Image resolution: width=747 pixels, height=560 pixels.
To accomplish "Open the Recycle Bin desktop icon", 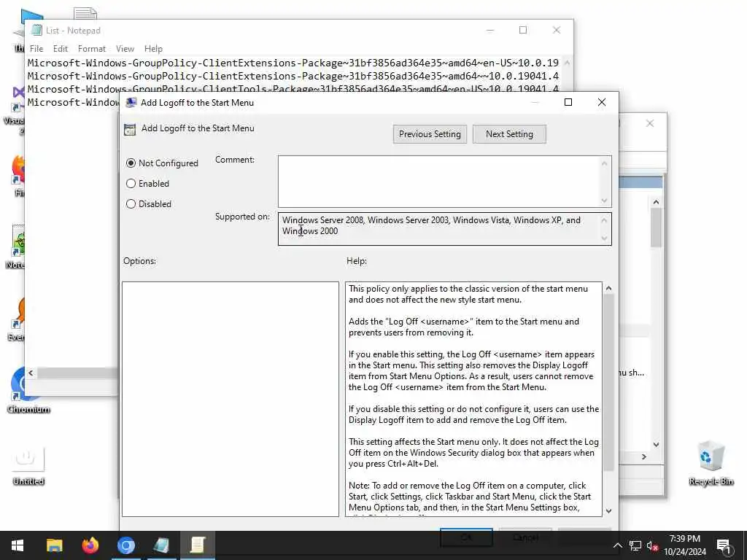I will [x=711, y=463].
